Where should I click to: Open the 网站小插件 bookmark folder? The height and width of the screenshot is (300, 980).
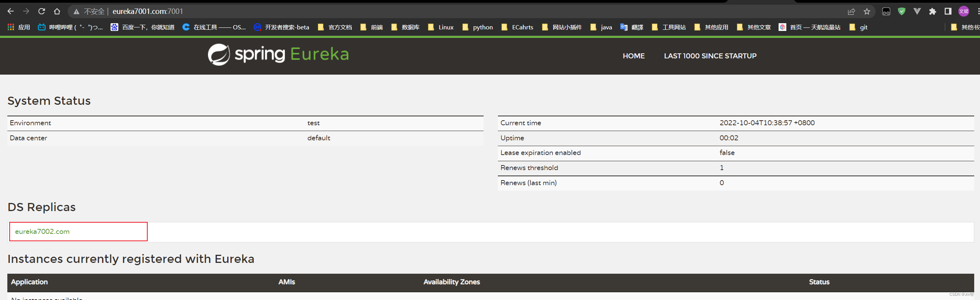coord(562,27)
